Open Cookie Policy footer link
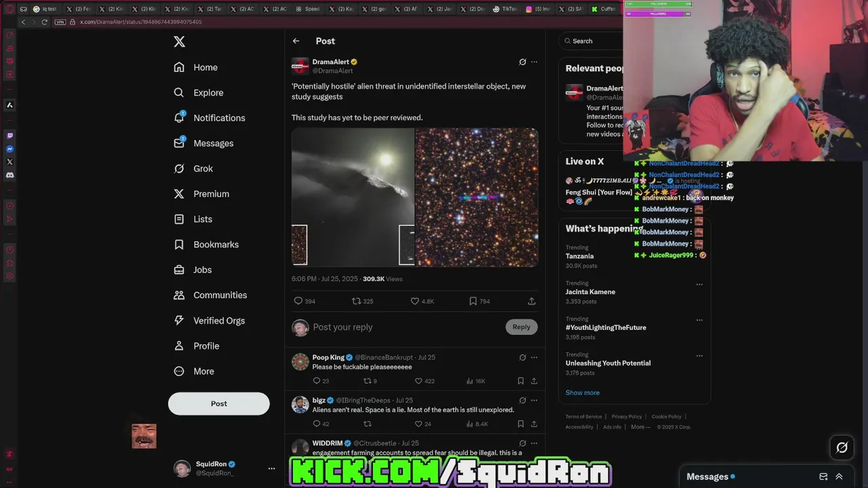This screenshot has width=868, height=488. [667, 417]
